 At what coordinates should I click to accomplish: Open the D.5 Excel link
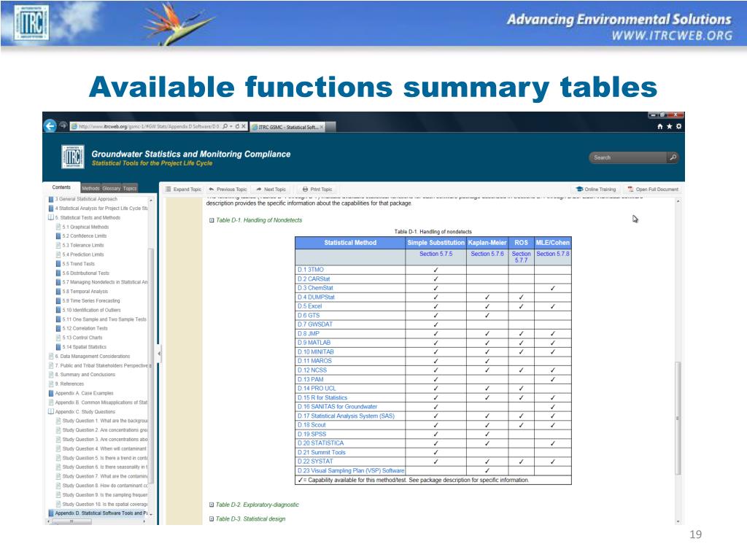tap(309, 306)
